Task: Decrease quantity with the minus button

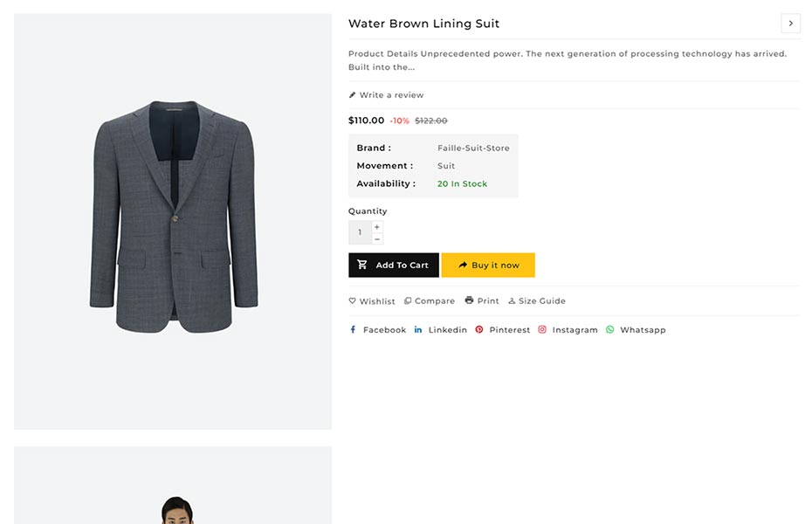Action: tap(377, 238)
